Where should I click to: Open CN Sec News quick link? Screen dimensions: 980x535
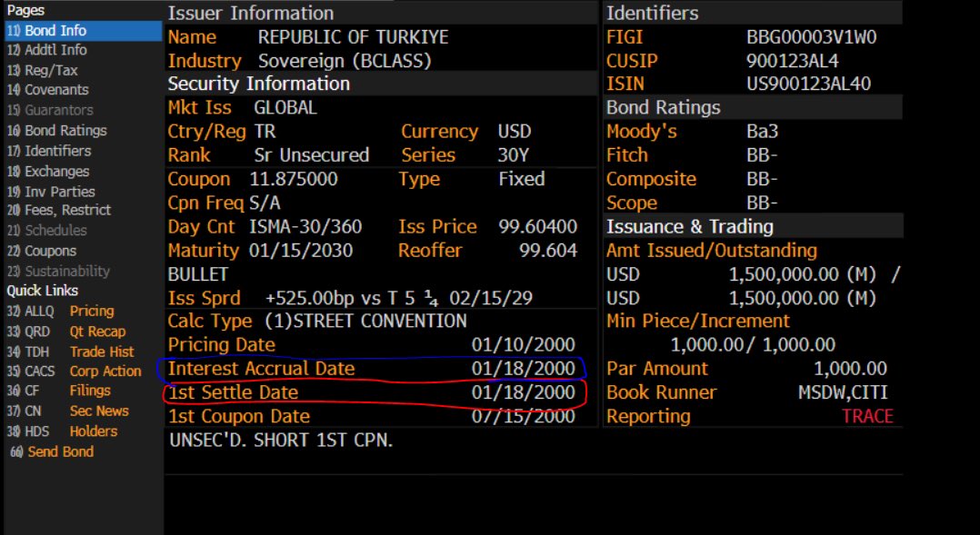(67, 411)
